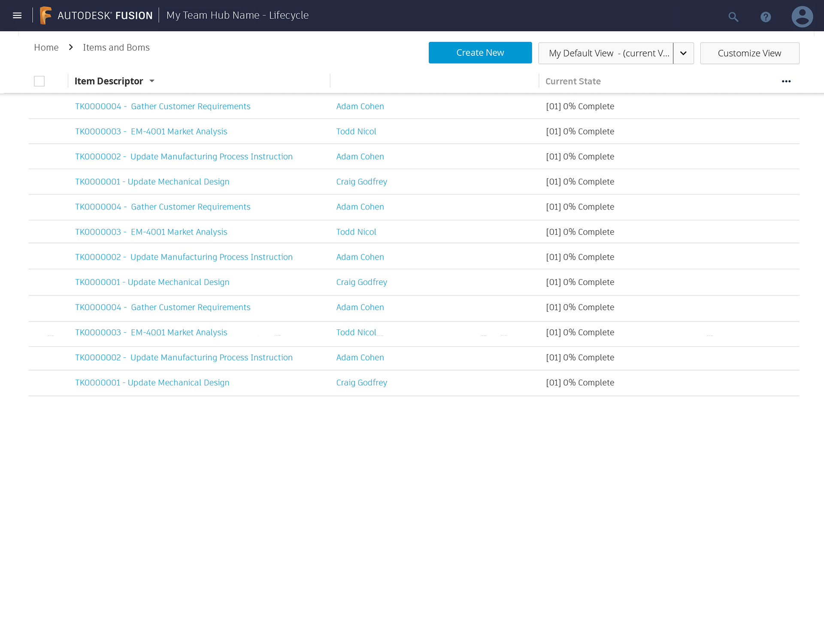Open My Default View combo box
The width and height of the screenshot is (824, 644).
(x=605, y=53)
